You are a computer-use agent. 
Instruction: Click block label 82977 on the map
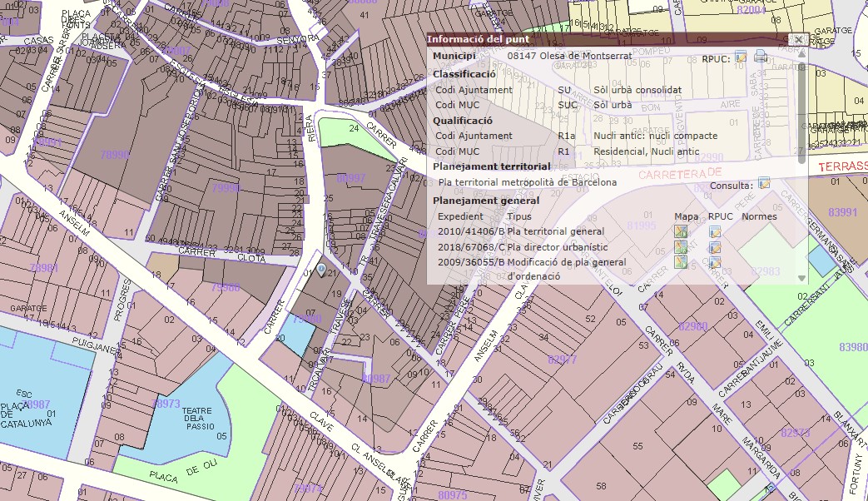point(563,360)
